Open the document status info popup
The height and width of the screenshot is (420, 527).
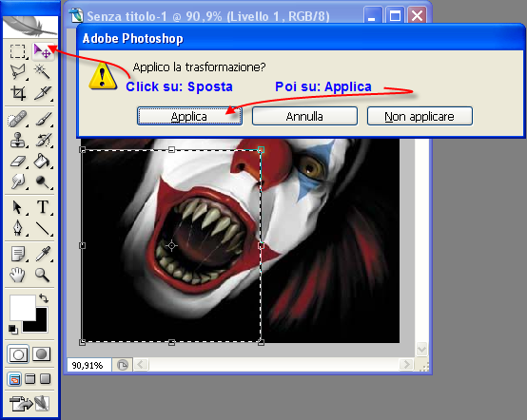point(123,365)
